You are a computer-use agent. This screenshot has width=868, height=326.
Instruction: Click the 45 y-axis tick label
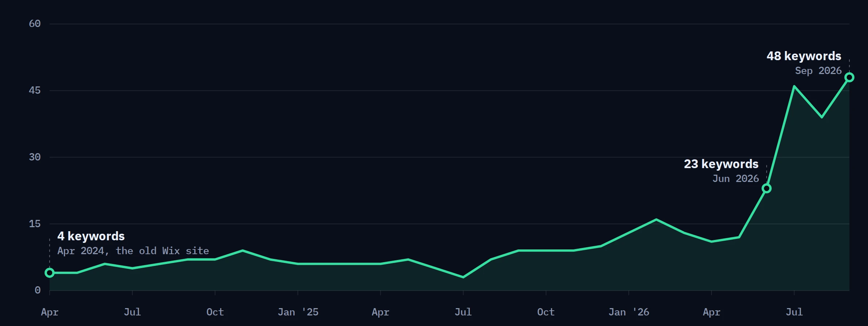[x=35, y=90]
